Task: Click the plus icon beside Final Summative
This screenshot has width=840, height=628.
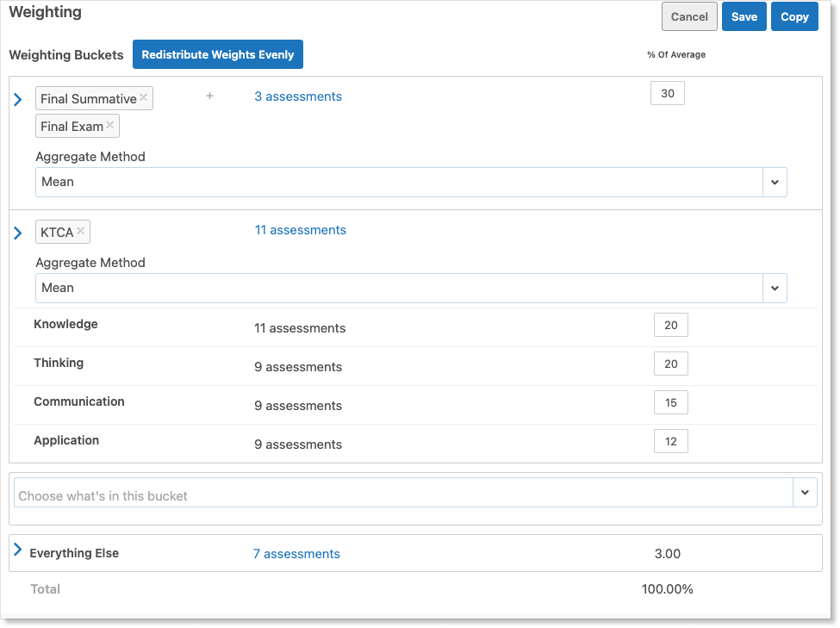Action: pyautogui.click(x=209, y=96)
